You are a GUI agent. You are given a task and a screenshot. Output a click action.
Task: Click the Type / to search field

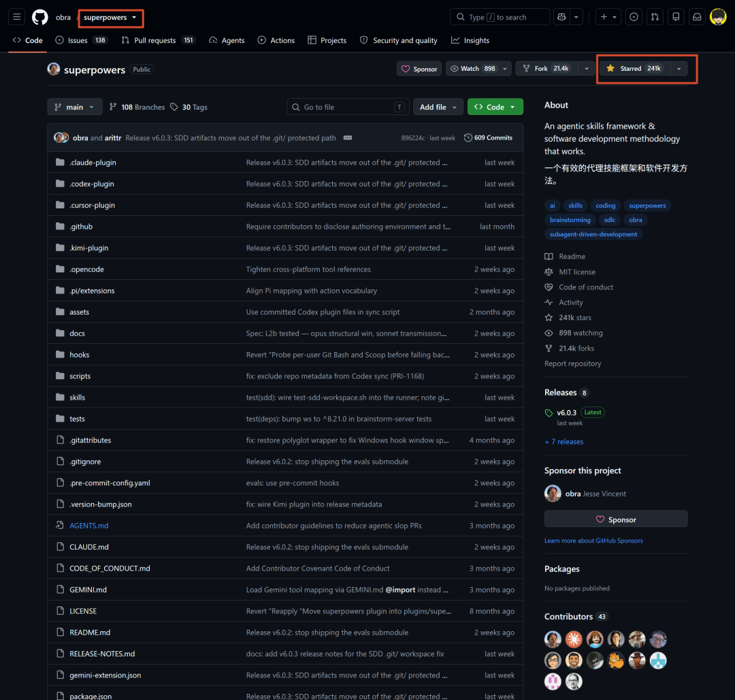(x=500, y=17)
